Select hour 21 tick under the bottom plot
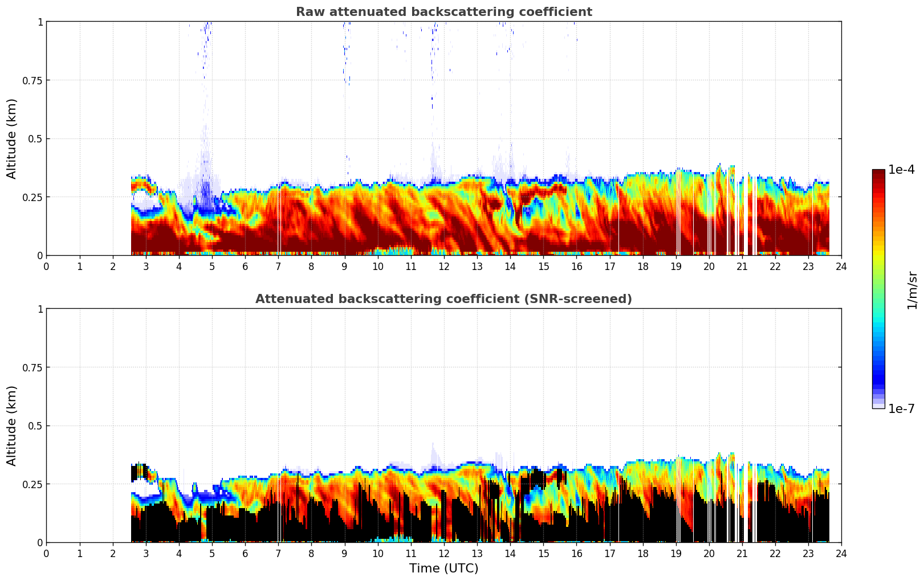Image resolution: width=924 pixels, height=581 pixels. point(742,553)
